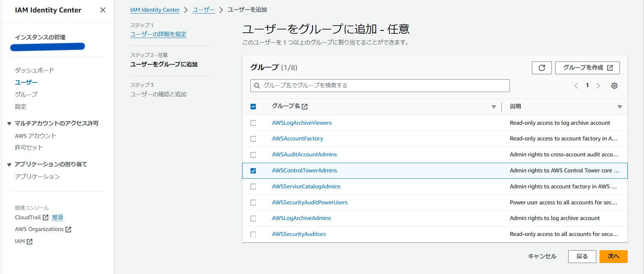Open AWS アカウント in sidebar
This screenshot has width=644, height=274.
(x=36, y=136)
